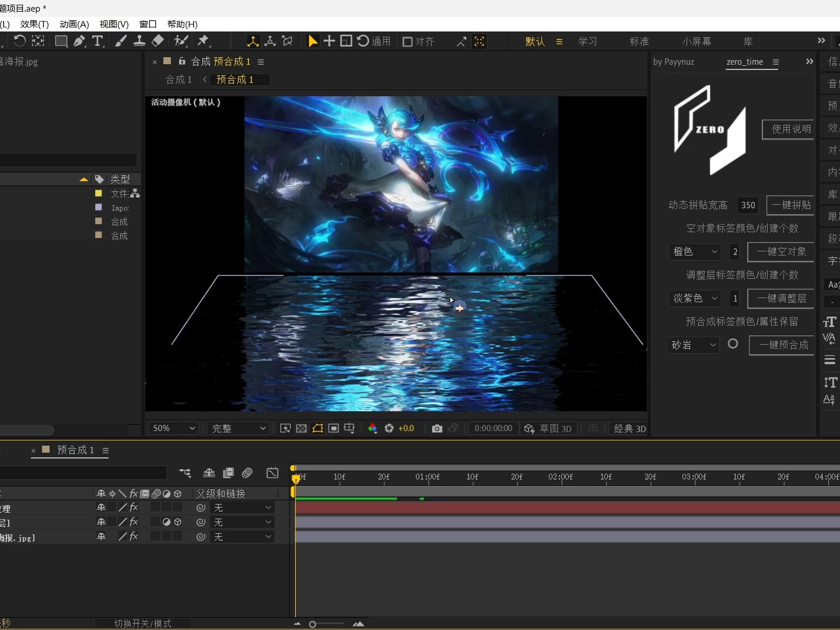This screenshot has width=840, height=630.
Task: Activate the Local Axis mode icon
Action: 253,41
